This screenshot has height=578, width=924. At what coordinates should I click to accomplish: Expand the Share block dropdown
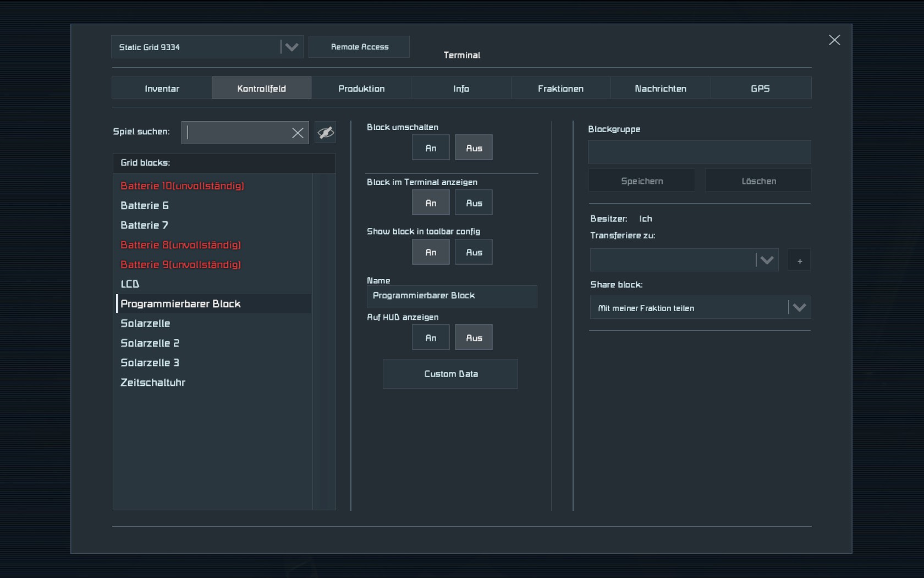[799, 308]
